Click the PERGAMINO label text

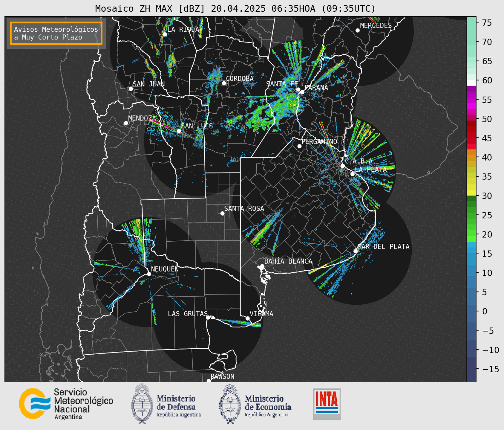click(319, 141)
